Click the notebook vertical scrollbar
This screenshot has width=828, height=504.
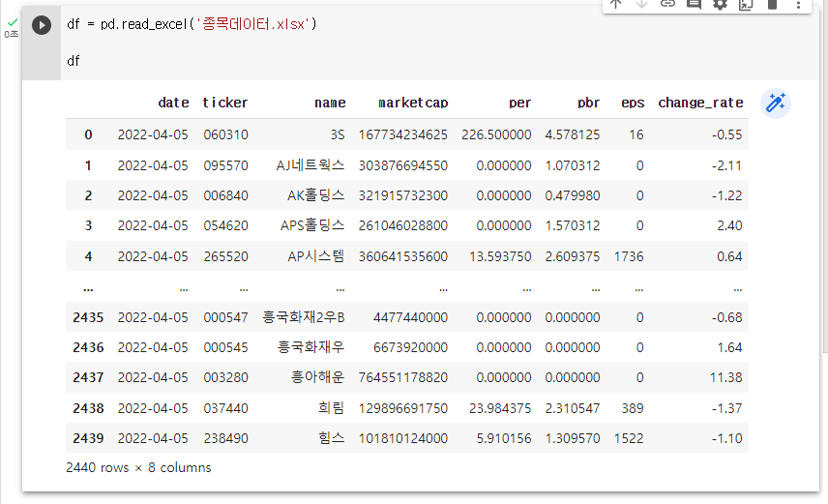(x=825, y=174)
